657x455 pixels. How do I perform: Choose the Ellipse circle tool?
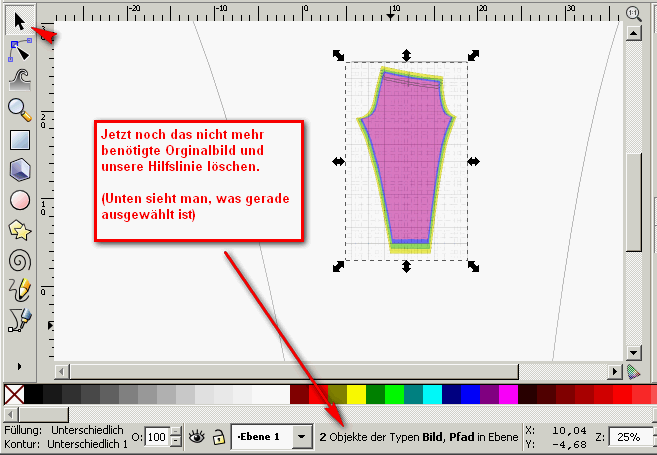[x=19, y=200]
